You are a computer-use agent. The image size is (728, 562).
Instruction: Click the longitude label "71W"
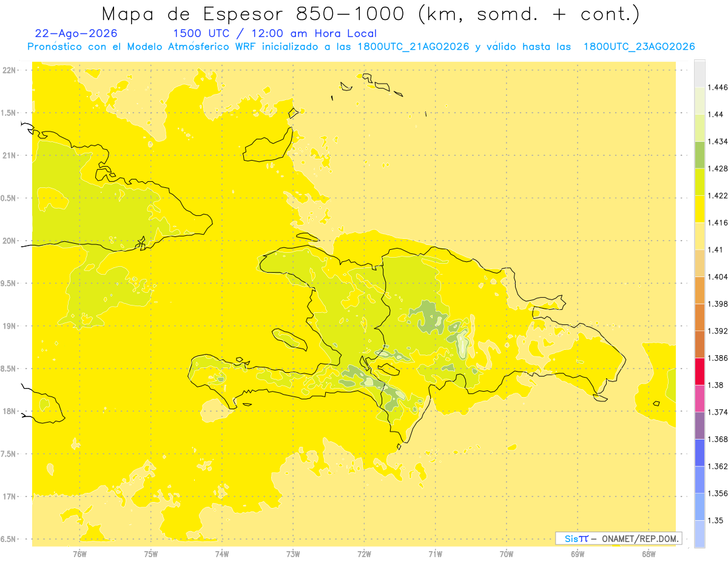(x=435, y=554)
